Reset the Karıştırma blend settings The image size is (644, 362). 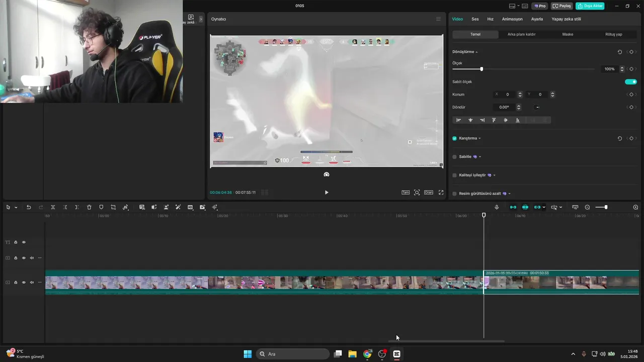click(x=620, y=138)
